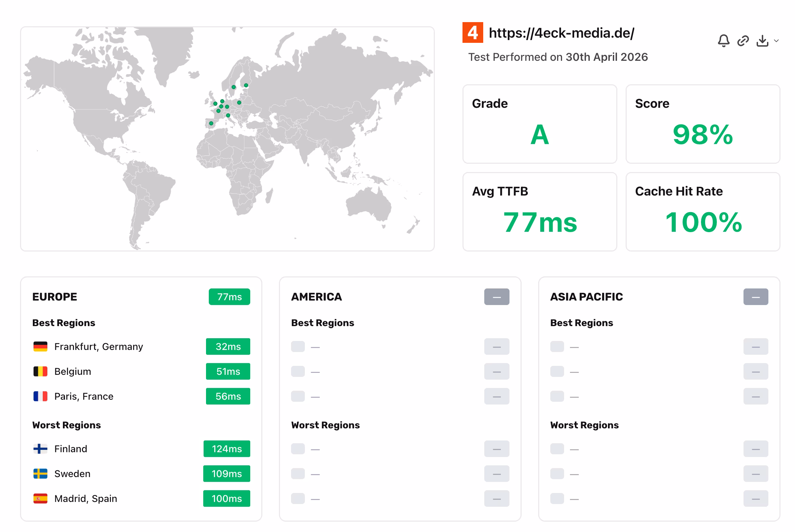Select the AMERICA section heading

[x=317, y=297]
